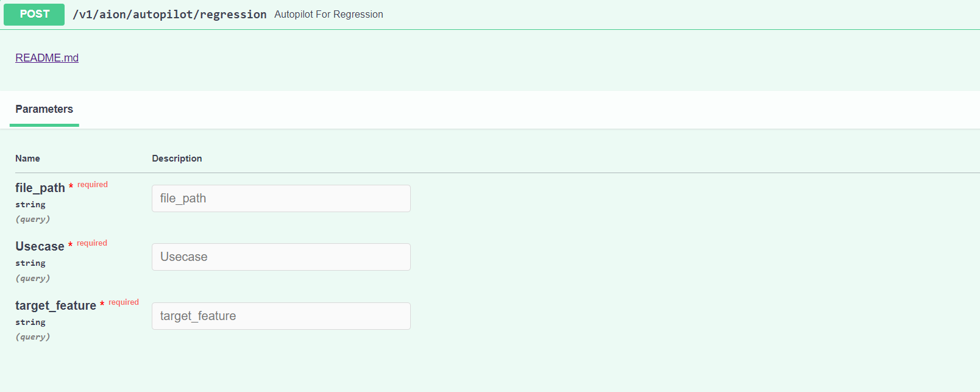The width and height of the screenshot is (980, 392).
Task: Open the README.md link
Action: (47, 58)
